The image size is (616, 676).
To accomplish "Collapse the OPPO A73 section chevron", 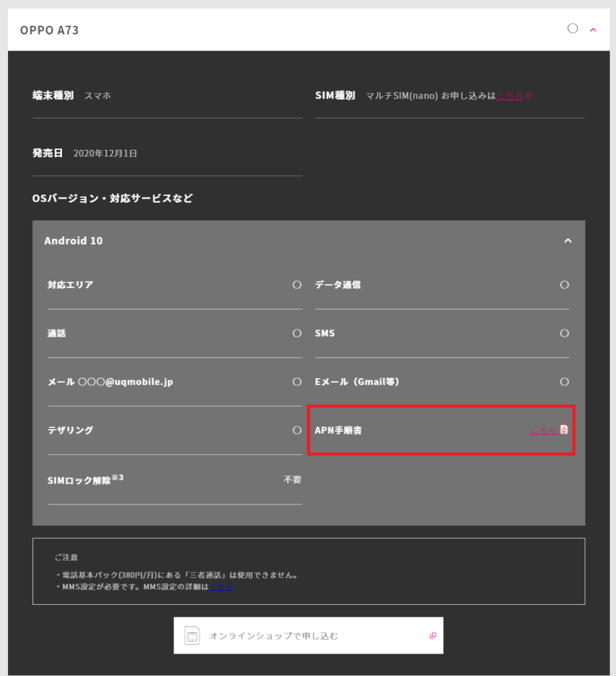I will pos(593,30).
